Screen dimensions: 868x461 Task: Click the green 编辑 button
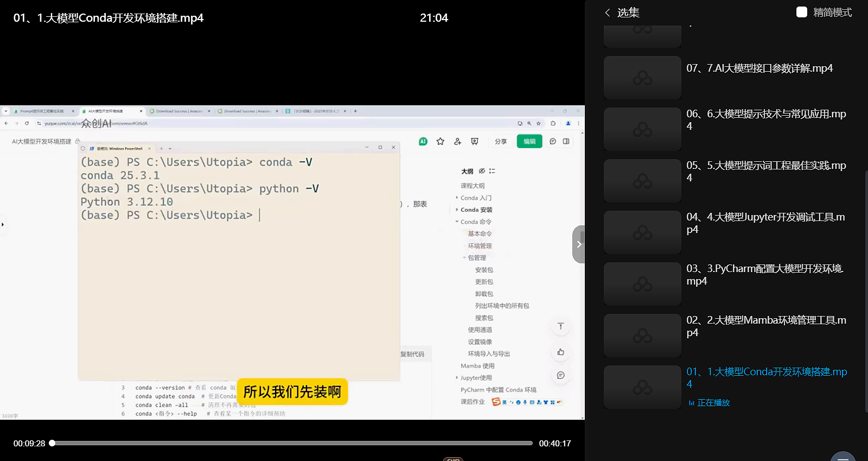point(529,141)
